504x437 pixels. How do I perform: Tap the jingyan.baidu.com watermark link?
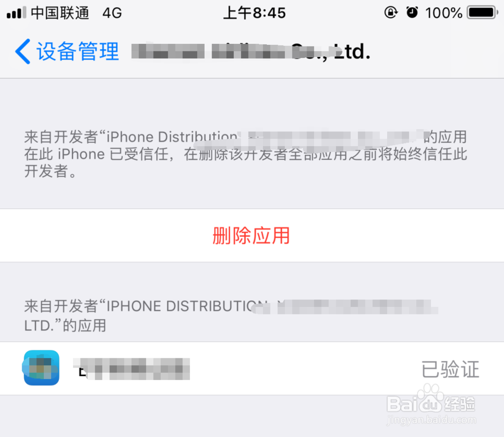pos(431,420)
